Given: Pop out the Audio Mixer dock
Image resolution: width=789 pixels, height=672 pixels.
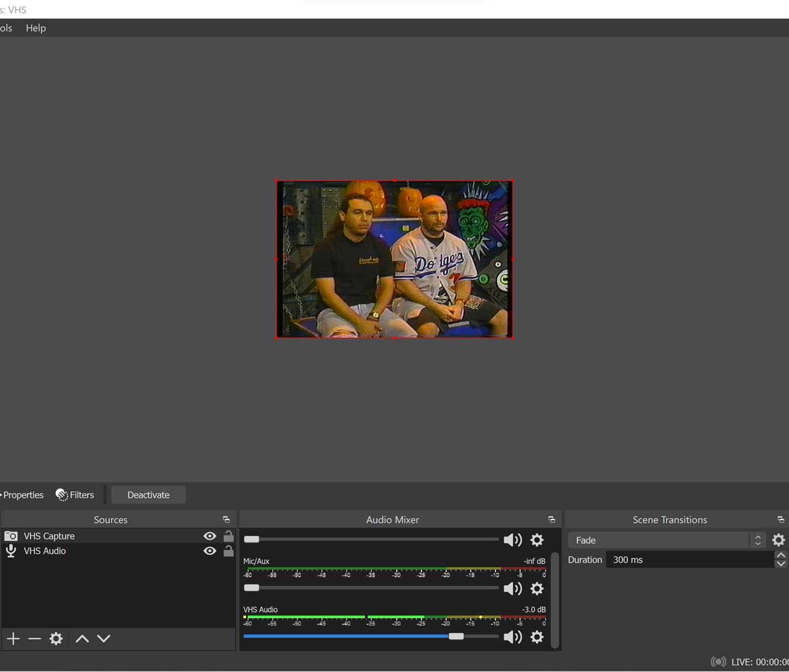Looking at the screenshot, I should (x=552, y=519).
